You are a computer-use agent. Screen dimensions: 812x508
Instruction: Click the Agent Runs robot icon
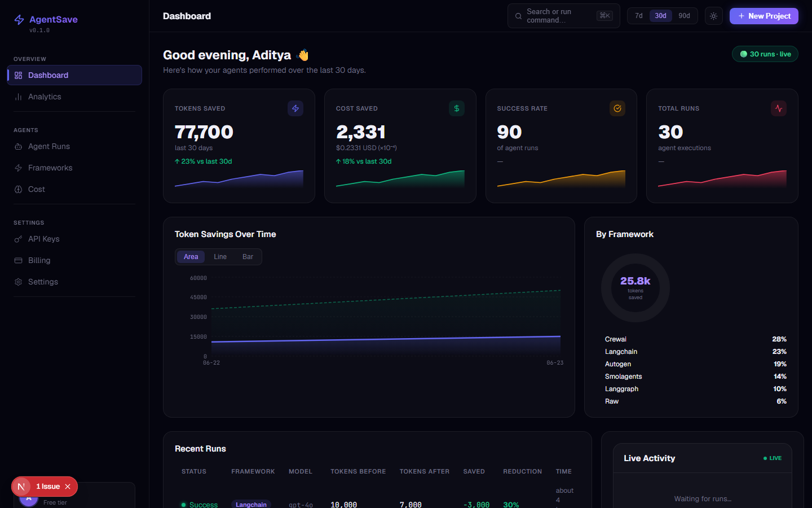(x=18, y=147)
